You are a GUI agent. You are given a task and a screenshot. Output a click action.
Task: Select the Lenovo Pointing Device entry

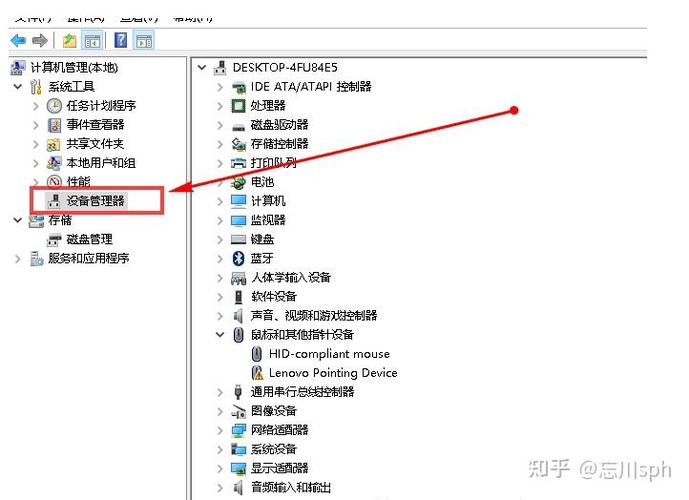[333, 373]
